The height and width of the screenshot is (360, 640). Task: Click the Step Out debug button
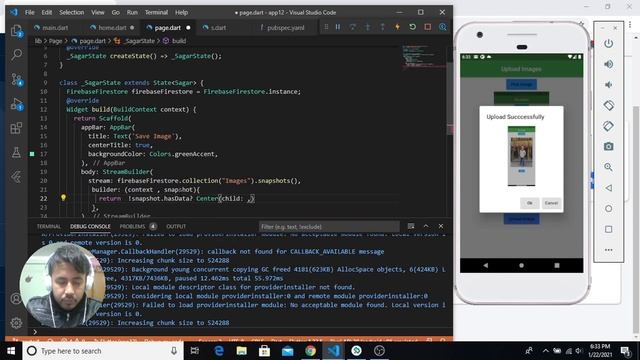(382, 27)
